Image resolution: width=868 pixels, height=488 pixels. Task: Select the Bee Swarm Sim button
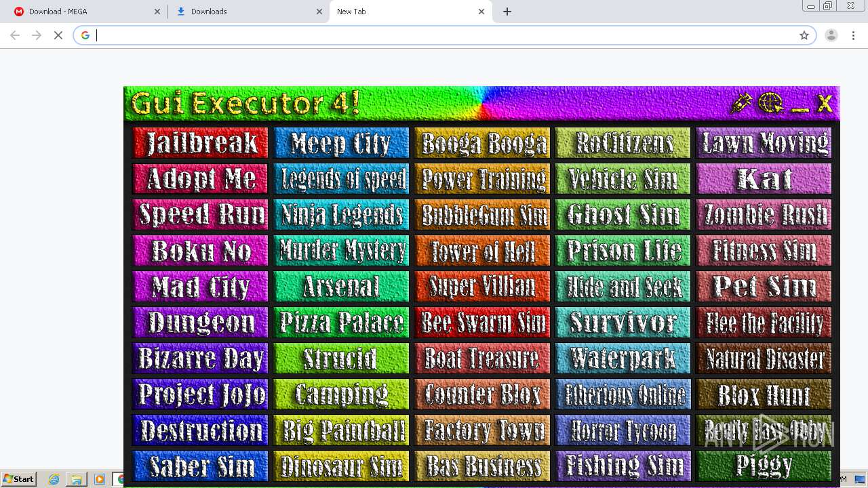(483, 323)
